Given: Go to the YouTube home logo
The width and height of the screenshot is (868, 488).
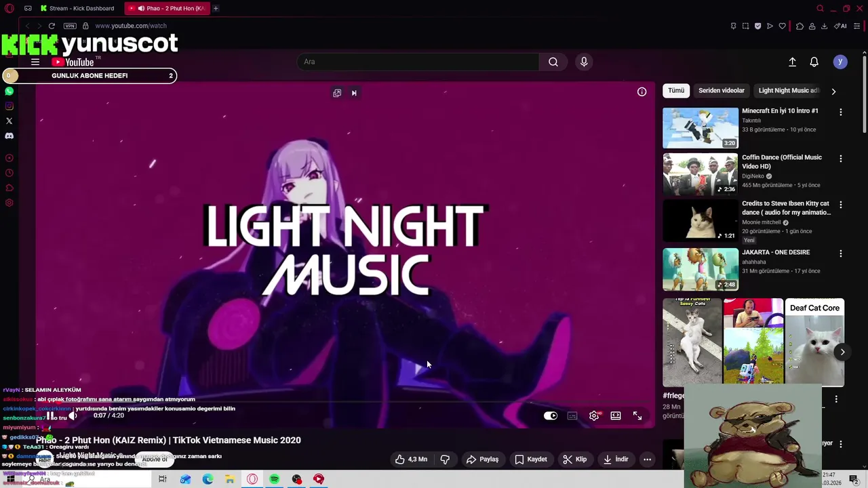Looking at the screenshot, I should [73, 62].
